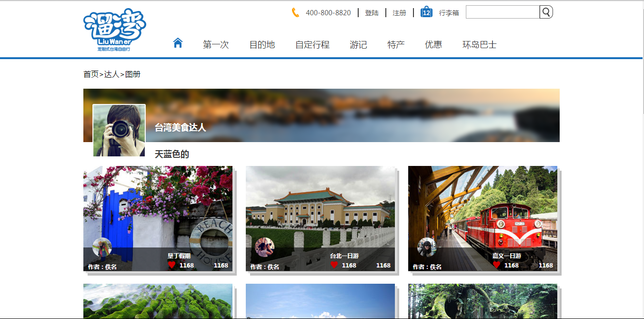
Task: Click the LiuWaner site logo
Action: click(x=114, y=30)
